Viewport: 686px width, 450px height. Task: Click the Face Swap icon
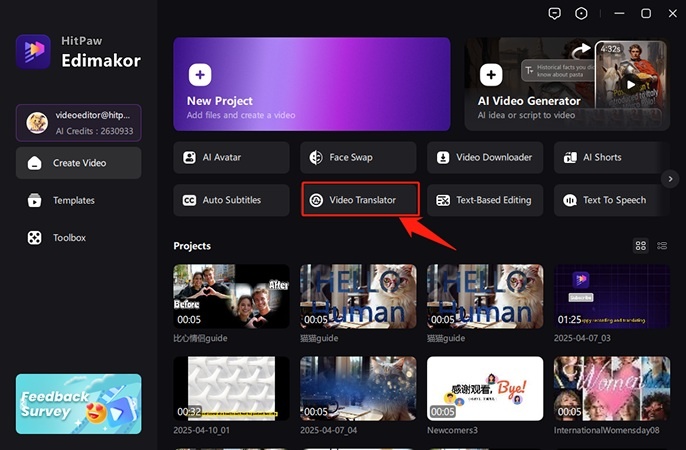click(x=316, y=157)
